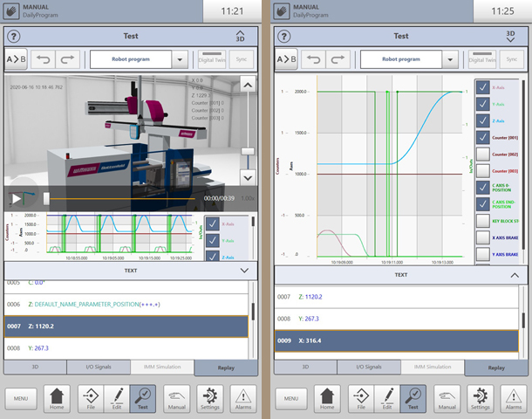Image resolution: width=532 pixels, height=419 pixels.
Task: Open help question mark in left Test panel
Action: coord(14,36)
